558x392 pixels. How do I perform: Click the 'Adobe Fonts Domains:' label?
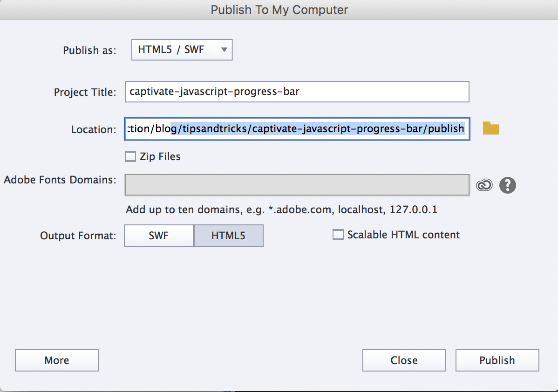[x=60, y=180]
